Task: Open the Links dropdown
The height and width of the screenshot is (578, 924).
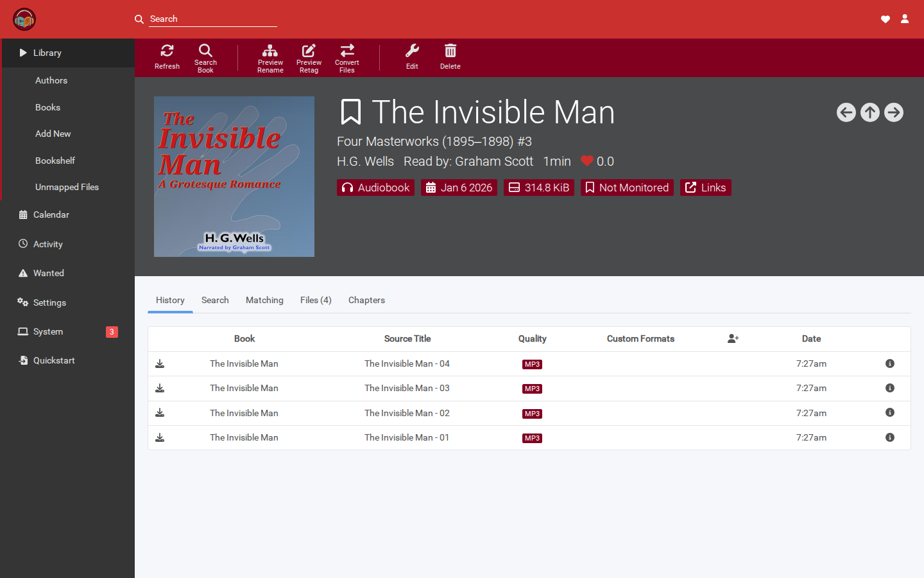Action: click(706, 188)
